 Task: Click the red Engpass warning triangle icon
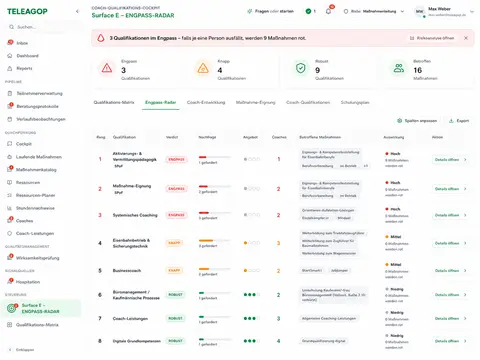tap(107, 68)
